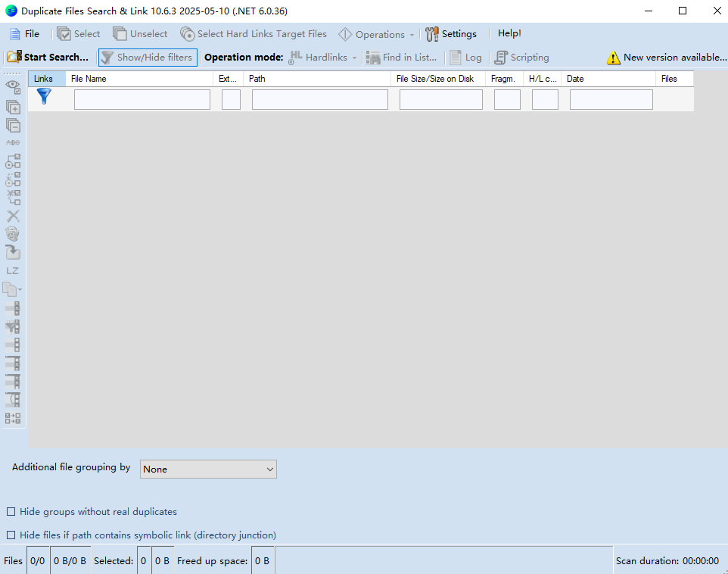Screen dimensions: 728x574
Task: Open the Help! menu
Action: coord(509,33)
